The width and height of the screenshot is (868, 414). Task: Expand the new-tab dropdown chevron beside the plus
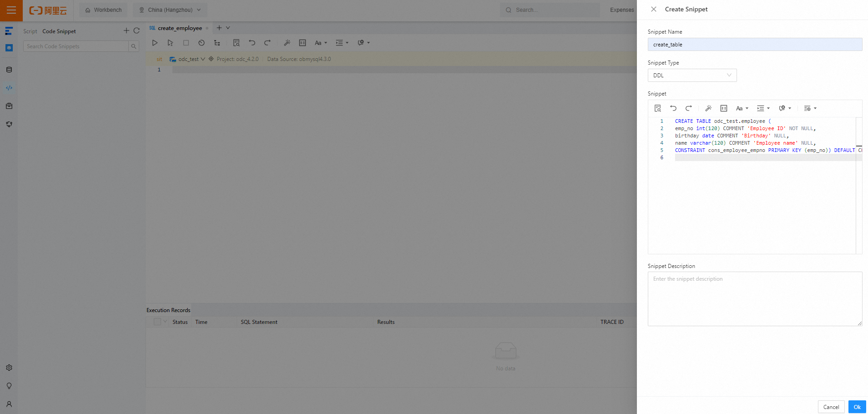pyautogui.click(x=228, y=28)
